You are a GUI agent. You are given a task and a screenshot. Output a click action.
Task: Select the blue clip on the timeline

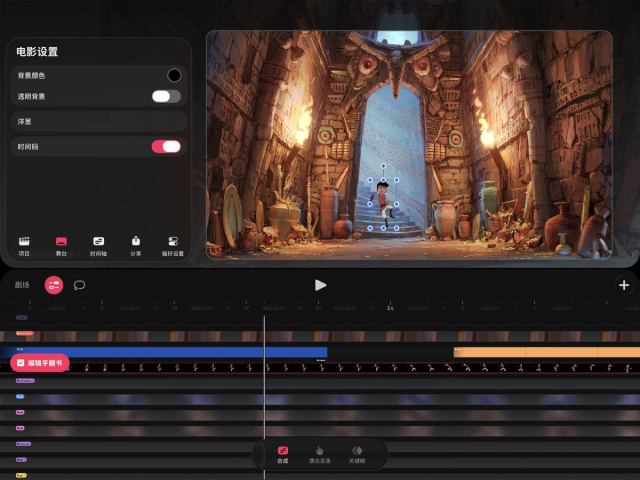click(163, 352)
